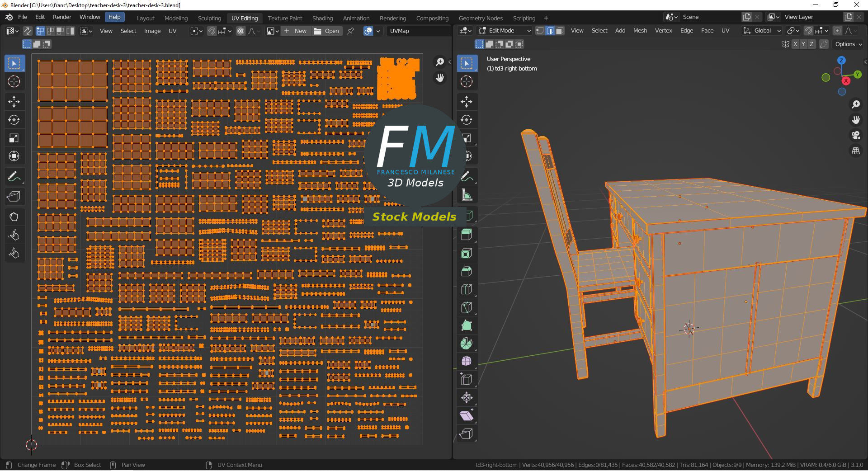Open the Render menu
Screen dimensions: 868x471
(62, 17)
